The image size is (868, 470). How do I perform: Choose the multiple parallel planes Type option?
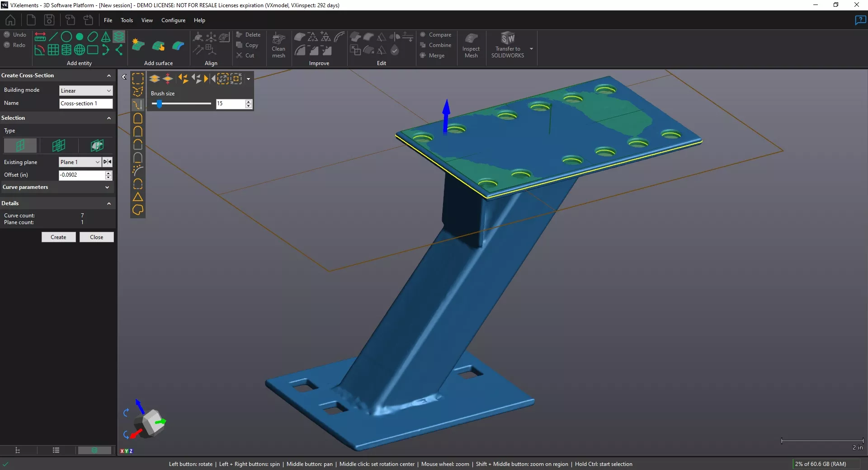click(58, 146)
